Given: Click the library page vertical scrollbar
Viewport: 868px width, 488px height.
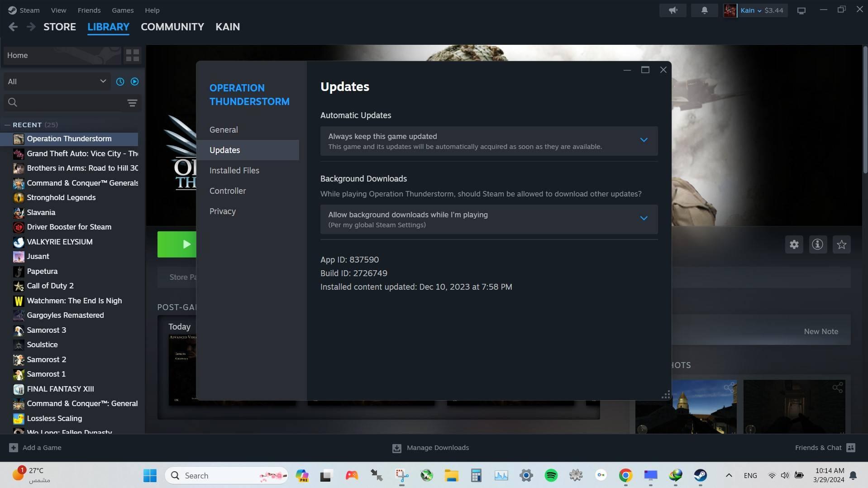Looking at the screenshot, I should pyautogui.click(x=865, y=109).
